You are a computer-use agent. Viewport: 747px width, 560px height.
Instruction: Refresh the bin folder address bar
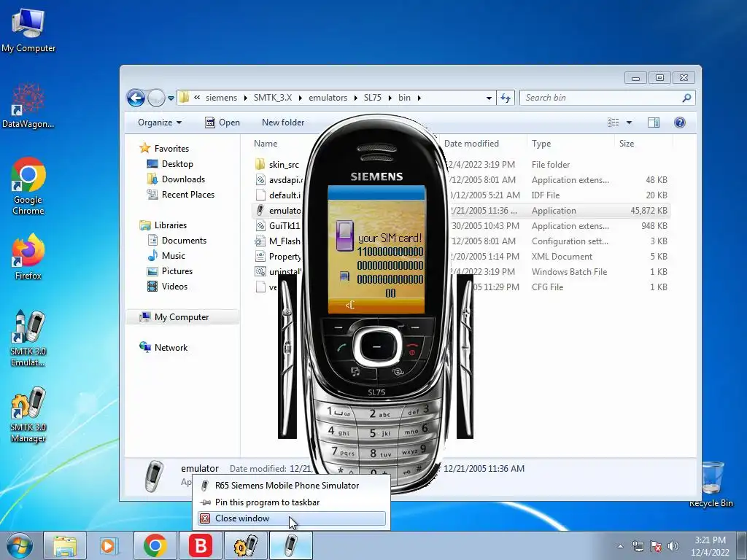(x=506, y=98)
